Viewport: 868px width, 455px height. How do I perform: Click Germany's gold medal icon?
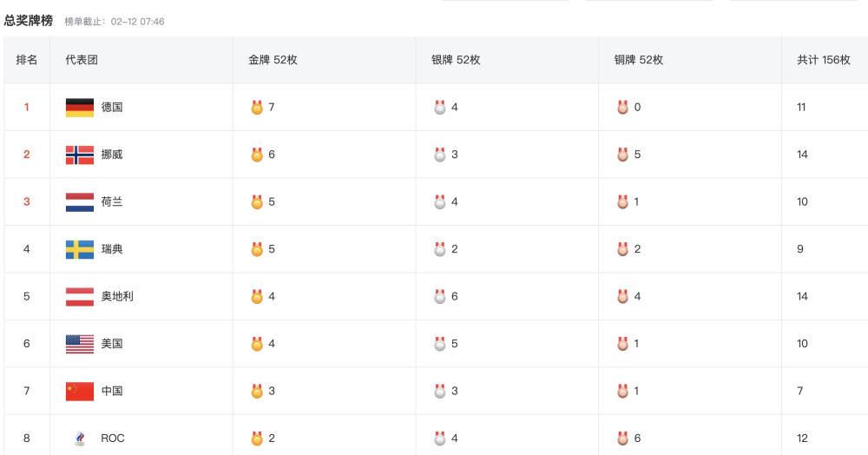pos(257,108)
